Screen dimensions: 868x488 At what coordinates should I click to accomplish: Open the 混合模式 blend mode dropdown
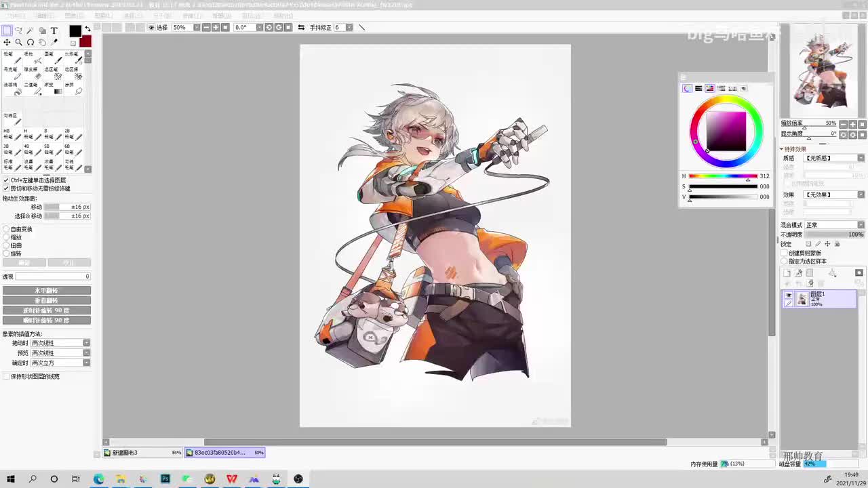(x=861, y=225)
